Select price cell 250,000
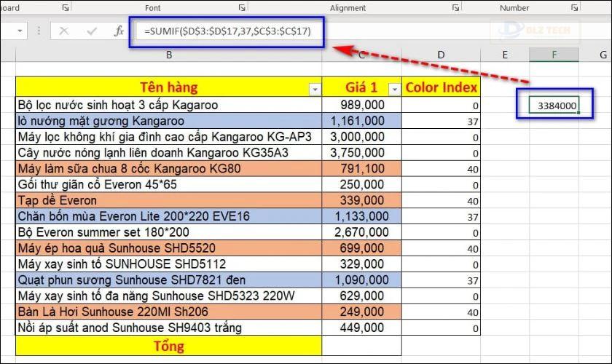Screen dimensions: 612x364 (x=362, y=184)
